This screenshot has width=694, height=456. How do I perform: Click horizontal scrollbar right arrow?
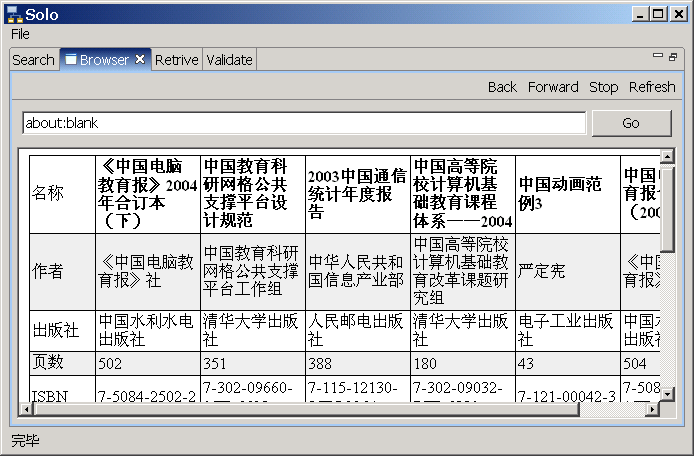pos(652,409)
